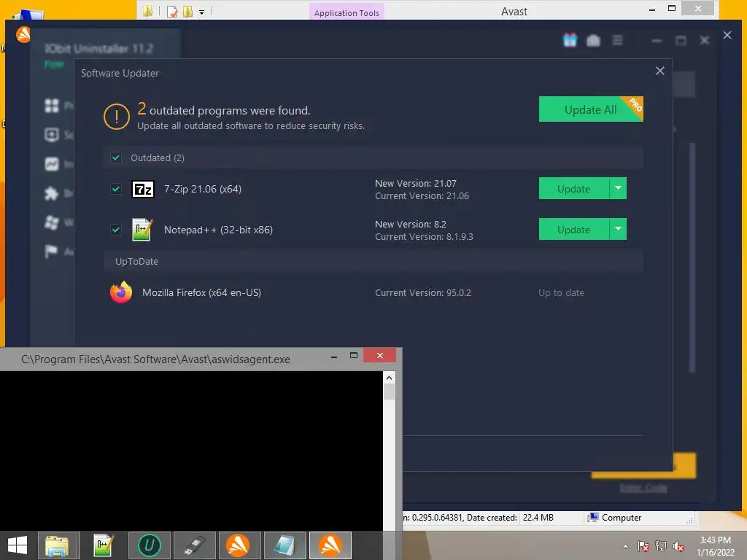The width and height of the screenshot is (747, 560).
Task: Uncheck the Notepad++ (32-bit x86) checkbox
Action: click(x=116, y=230)
